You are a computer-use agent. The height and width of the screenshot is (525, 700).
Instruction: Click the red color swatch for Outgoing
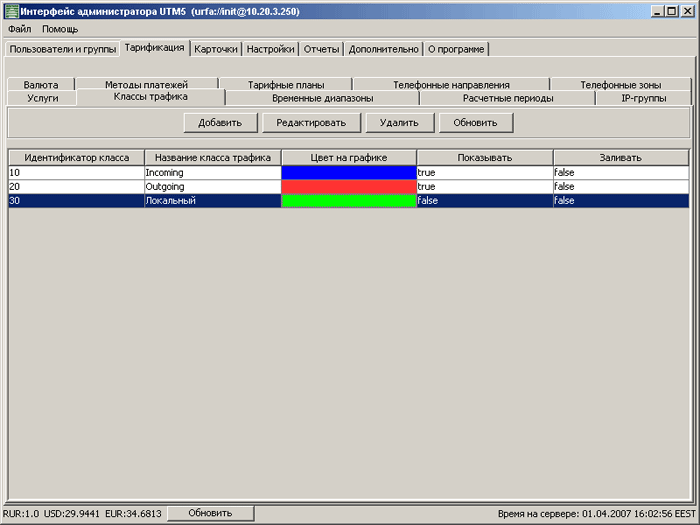pyautogui.click(x=349, y=187)
